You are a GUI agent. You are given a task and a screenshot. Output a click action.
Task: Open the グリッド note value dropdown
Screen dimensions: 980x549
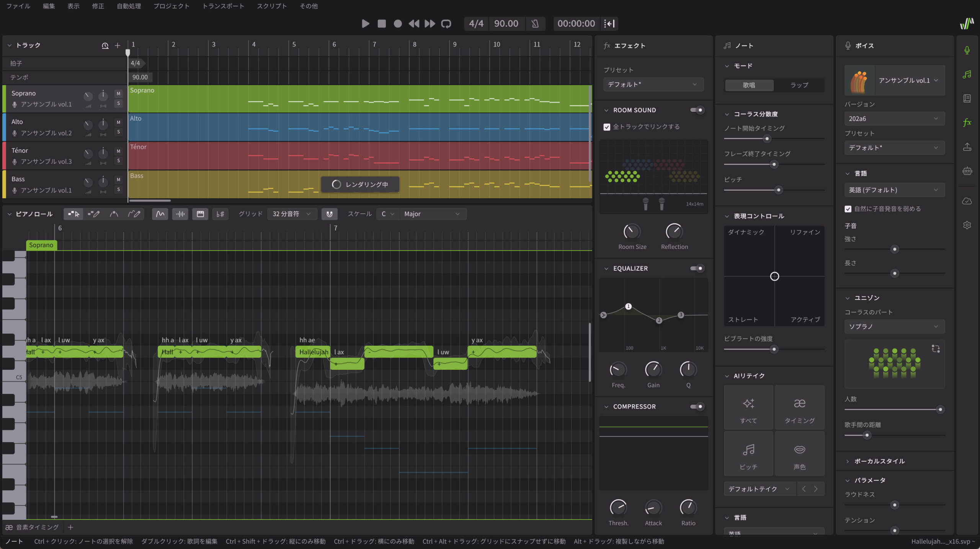292,214
